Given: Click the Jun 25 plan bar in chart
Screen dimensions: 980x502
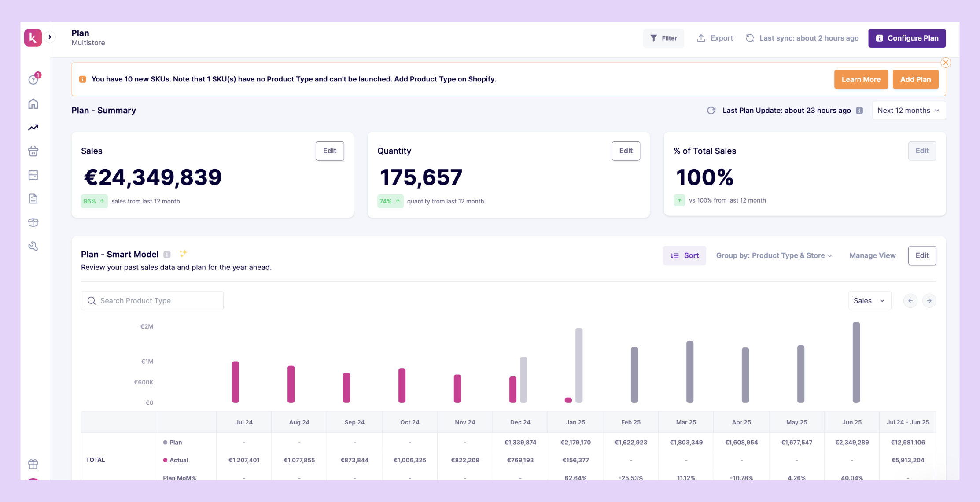Looking at the screenshot, I should [856, 362].
